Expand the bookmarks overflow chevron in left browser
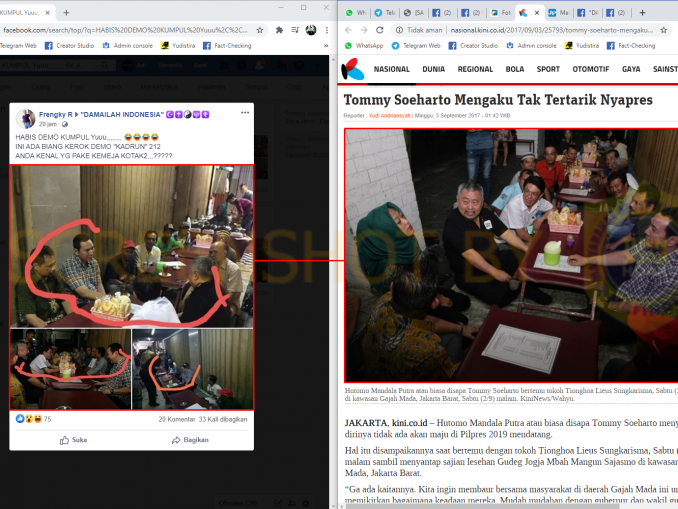The height and width of the screenshot is (509, 678). (326, 45)
